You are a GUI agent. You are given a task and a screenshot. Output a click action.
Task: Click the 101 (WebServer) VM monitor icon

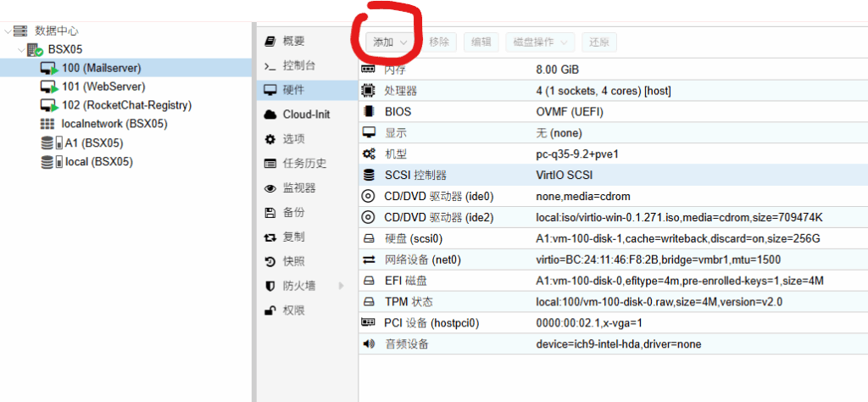pyautogui.click(x=49, y=87)
